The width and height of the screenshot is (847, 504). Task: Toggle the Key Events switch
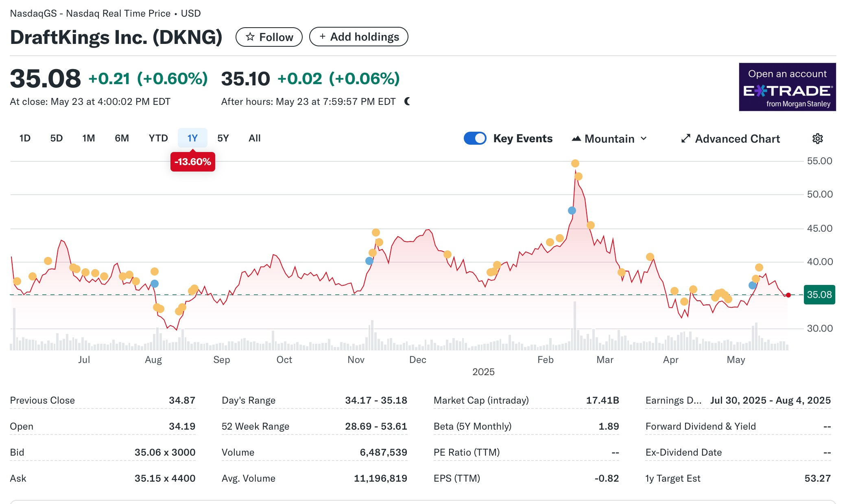pyautogui.click(x=475, y=138)
